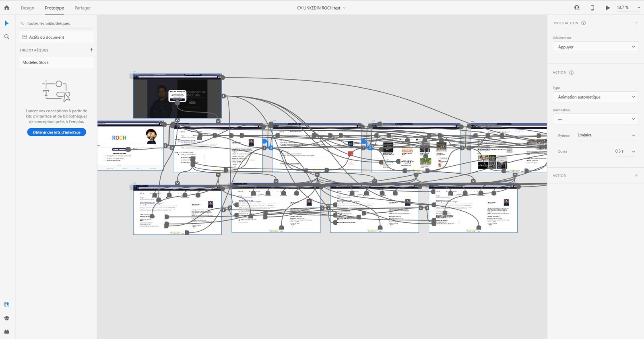The height and width of the screenshot is (339, 644).
Task: Select the dark DUPONT DE artboard
Action: [x=177, y=97]
